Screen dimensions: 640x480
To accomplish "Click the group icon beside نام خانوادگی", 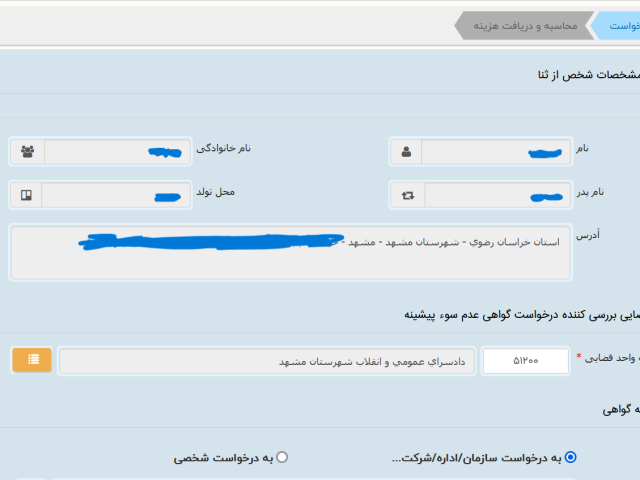I will point(27,151).
